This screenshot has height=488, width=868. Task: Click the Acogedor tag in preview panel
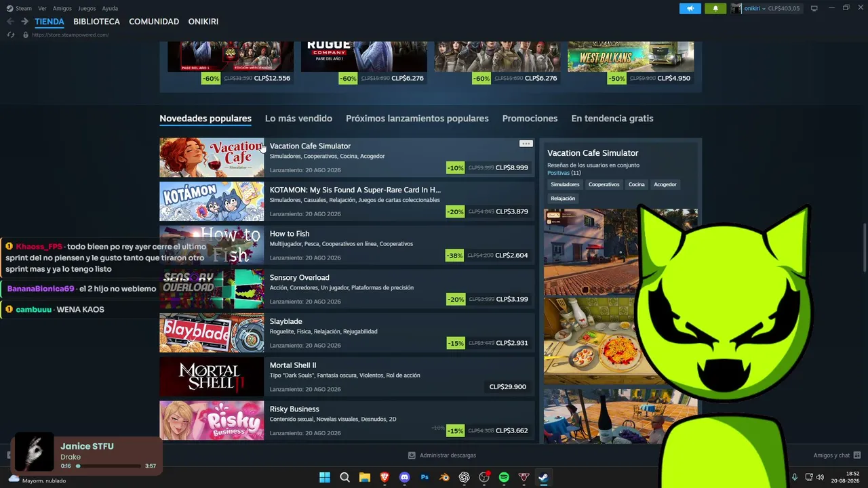click(665, 184)
